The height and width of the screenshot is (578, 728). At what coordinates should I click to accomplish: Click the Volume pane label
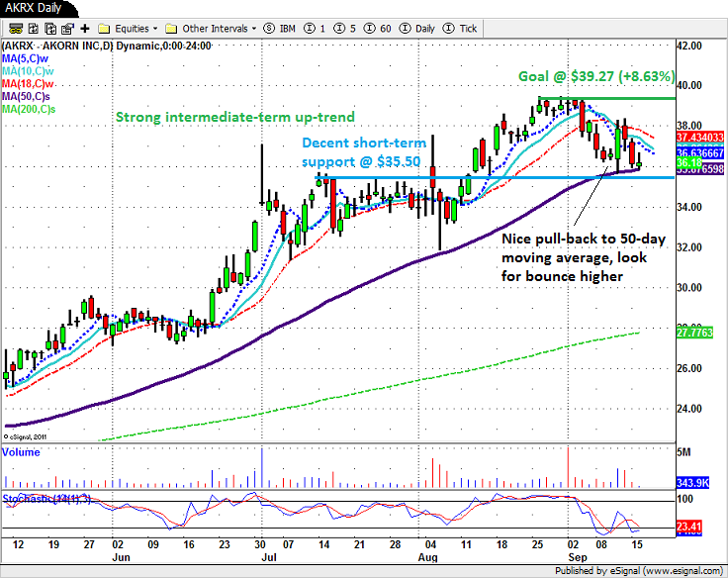tap(21, 452)
